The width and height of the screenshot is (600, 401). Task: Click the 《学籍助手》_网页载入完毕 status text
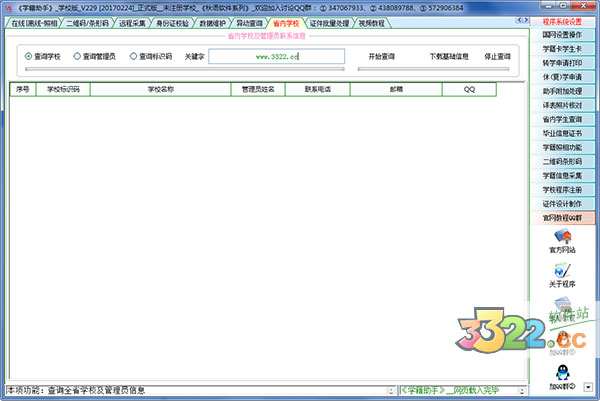(450, 390)
